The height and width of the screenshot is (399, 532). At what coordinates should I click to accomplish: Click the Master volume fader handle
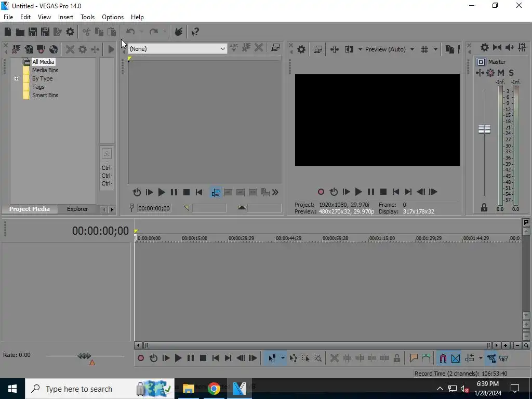(484, 129)
